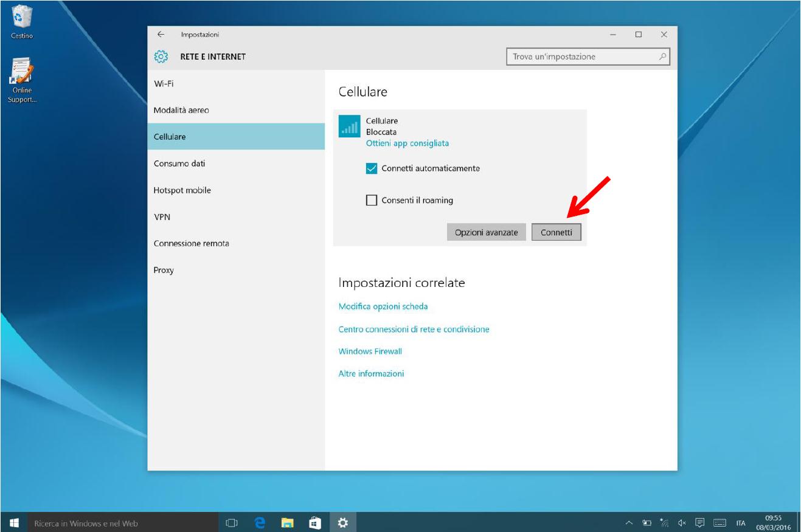Click the back arrow in Impostazioni window
801x532 pixels.
(161, 35)
